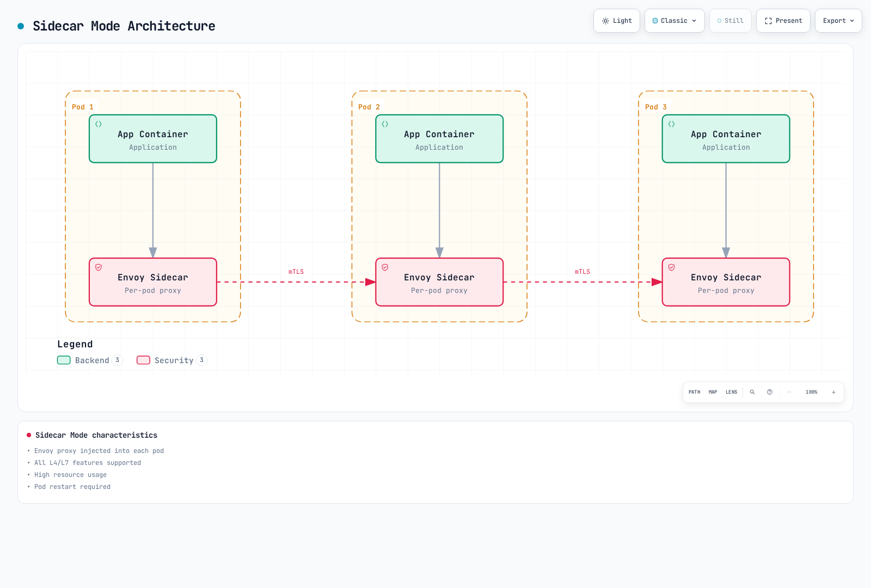871x588 pixels.
Task: Select the PATH view tab
Action: coord(695,392)
